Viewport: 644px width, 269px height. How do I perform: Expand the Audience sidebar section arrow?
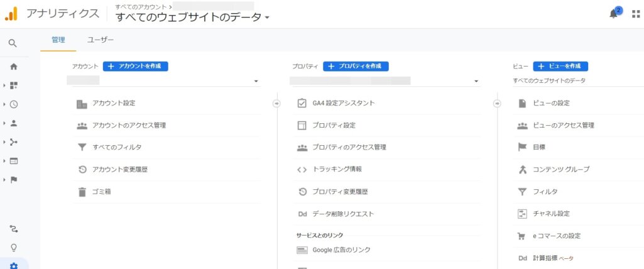coord(4,123)
